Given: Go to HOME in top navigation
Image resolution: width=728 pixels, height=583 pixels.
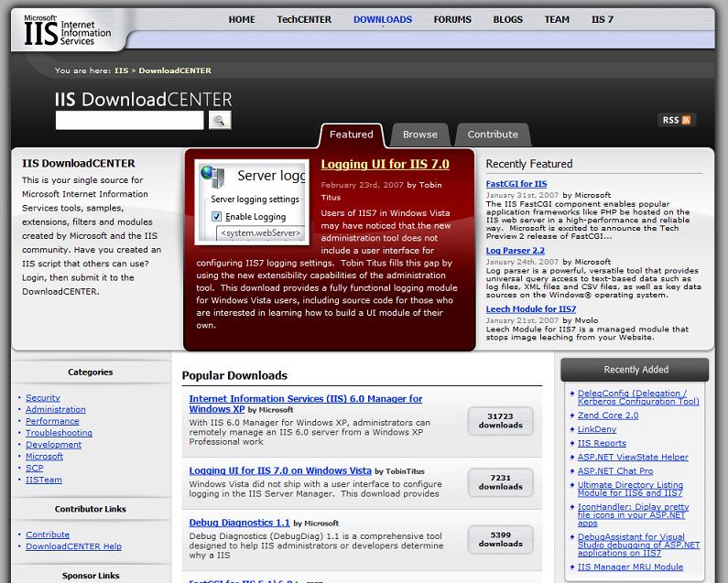Looking at the screenshot, I should coord(242,19).
